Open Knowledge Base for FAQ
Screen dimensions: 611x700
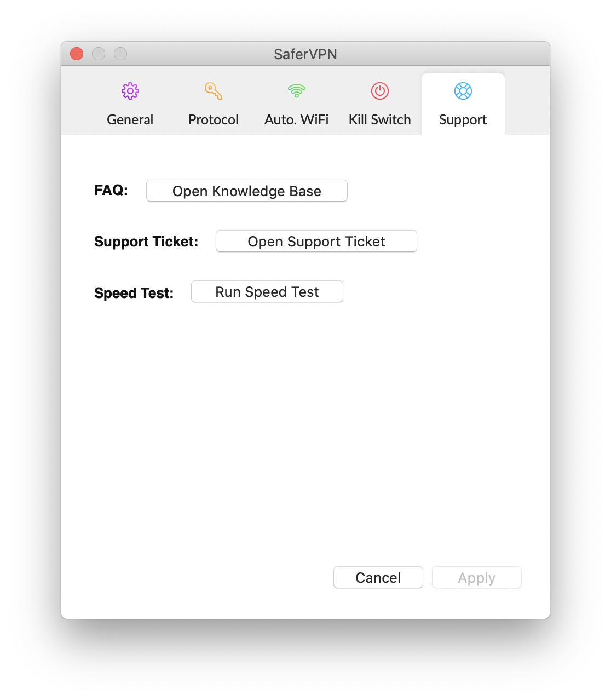tap(247, 191)
